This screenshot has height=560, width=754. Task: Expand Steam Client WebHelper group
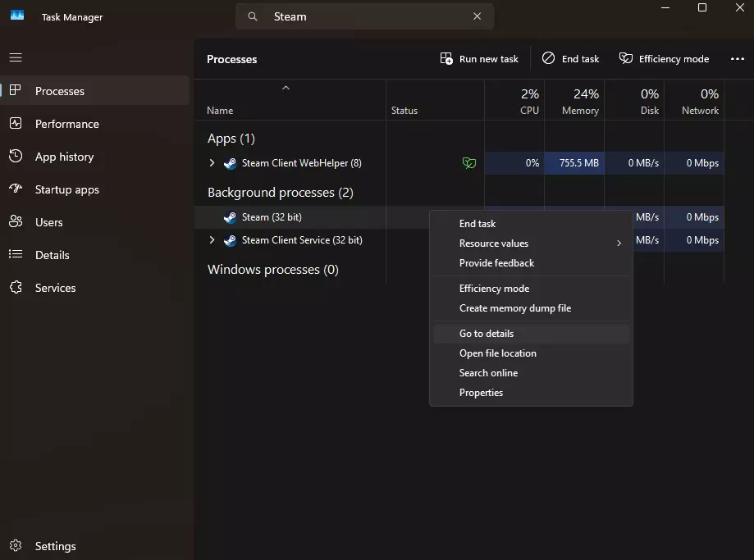point(212,163)
